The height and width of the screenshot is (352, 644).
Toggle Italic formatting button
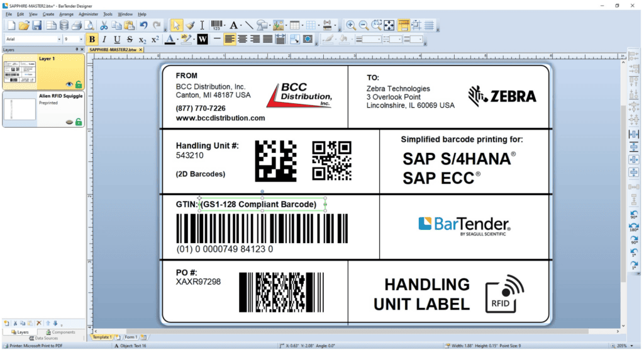(104, 39)
